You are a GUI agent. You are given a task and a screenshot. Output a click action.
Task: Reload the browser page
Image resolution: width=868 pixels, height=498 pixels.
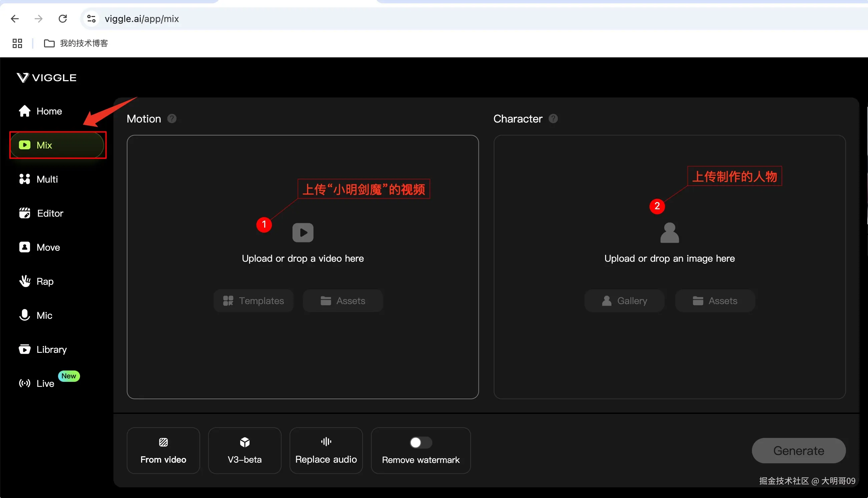pyautogui.click(x=62, y=18)
